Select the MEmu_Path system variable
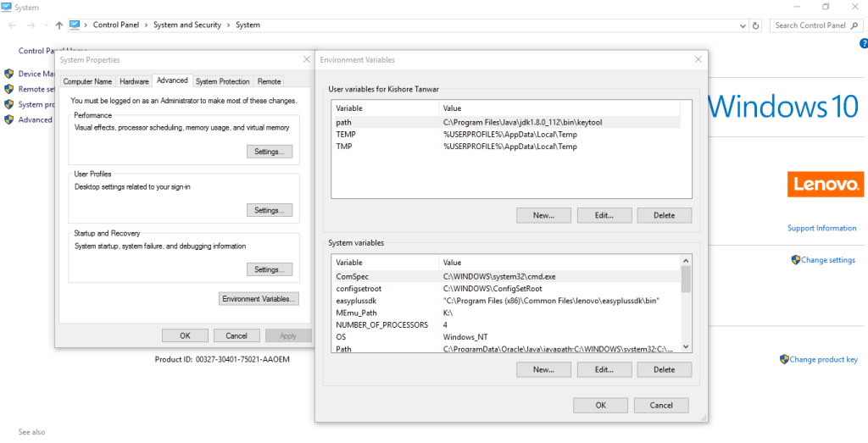 point(506,313)
